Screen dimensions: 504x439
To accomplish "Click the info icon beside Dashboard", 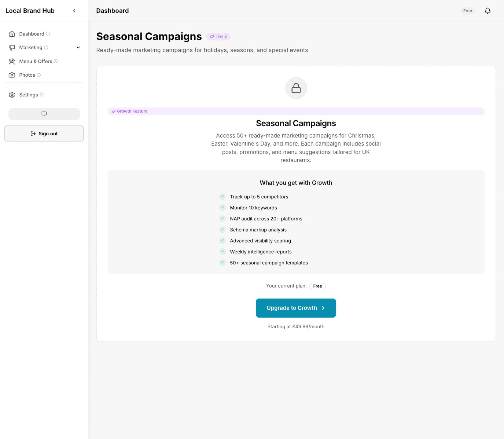I will pyautogui.click(x=48, y=34).
